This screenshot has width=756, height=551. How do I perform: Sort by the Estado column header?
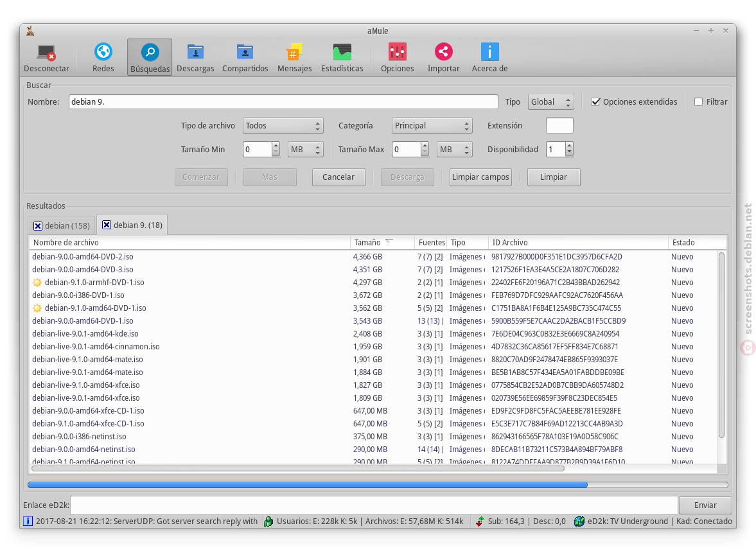click(697, 243)
